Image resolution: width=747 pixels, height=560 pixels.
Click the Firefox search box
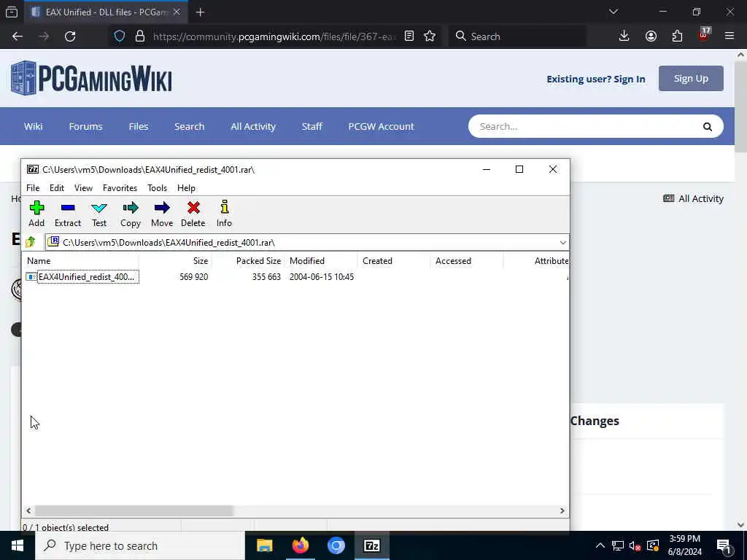[517, 36]
